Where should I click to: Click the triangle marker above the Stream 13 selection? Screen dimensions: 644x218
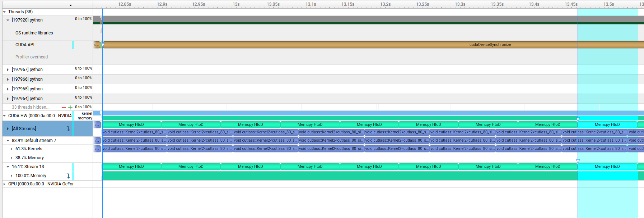(x=578, y=161)
